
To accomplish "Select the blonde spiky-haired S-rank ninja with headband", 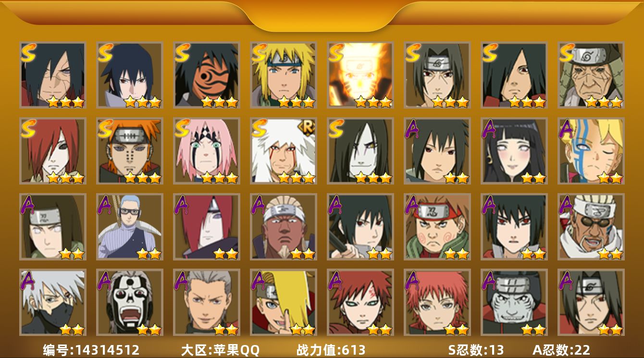I will (x=284, y=74).
